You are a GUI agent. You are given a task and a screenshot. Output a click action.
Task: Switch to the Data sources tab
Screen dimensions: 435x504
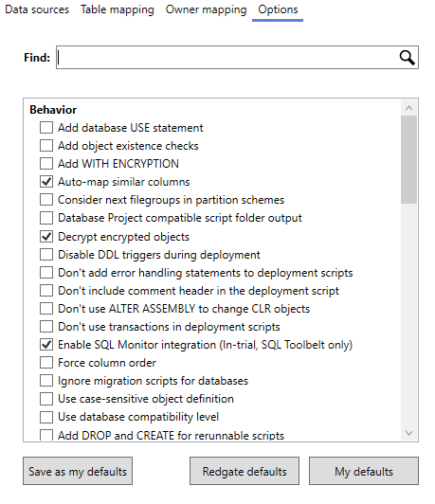(x=37, y=9)
